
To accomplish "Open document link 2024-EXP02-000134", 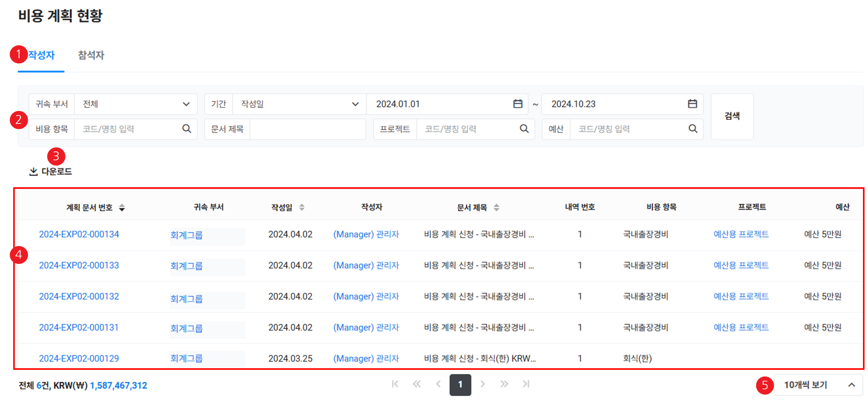I will tap(79, 234).
